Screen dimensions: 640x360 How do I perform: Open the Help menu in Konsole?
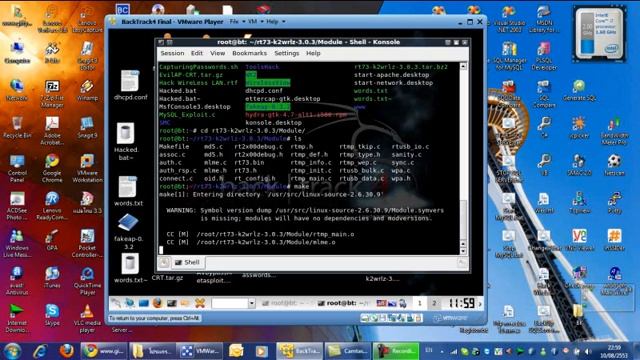(x=313, y=53)
